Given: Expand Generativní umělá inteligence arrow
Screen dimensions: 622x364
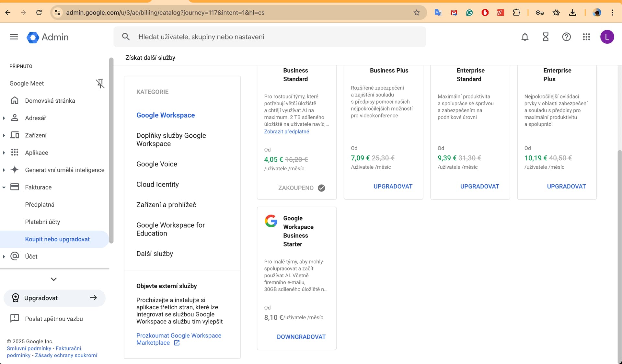Looking at the screenshot, I should click(x=4, y=170).
